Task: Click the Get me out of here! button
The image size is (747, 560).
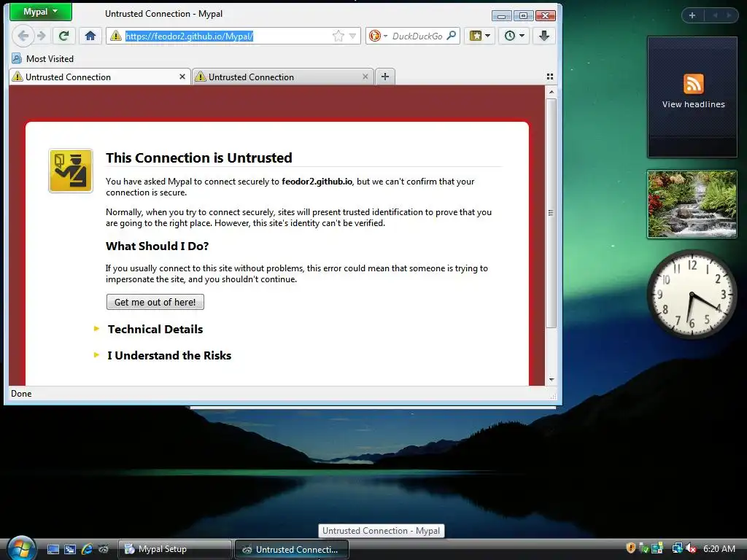Action: 155,302
